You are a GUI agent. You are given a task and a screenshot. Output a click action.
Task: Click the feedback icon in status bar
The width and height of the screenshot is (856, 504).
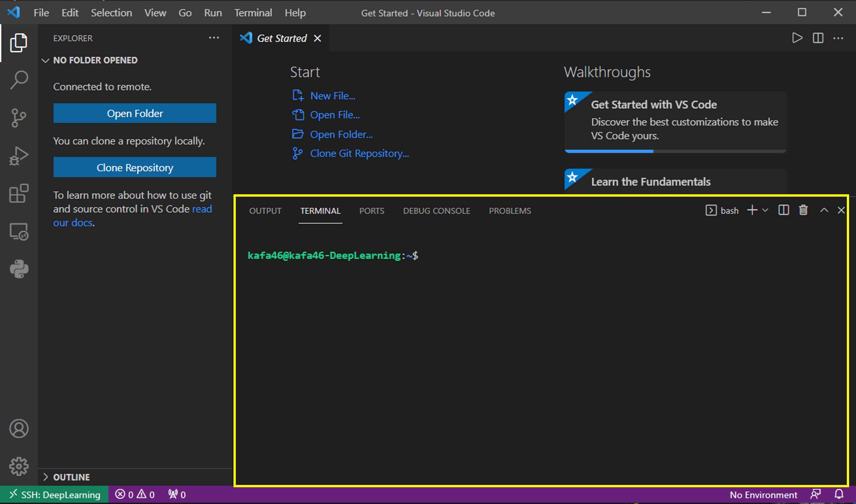click(x=815, y=494)
